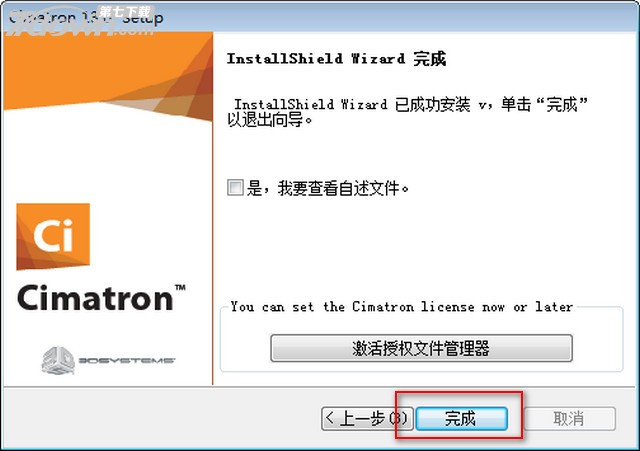This screenshot has height=451, width=640.
Task: Click the 'You can set the Cimatron license' label
Action: tap(402, 307)
